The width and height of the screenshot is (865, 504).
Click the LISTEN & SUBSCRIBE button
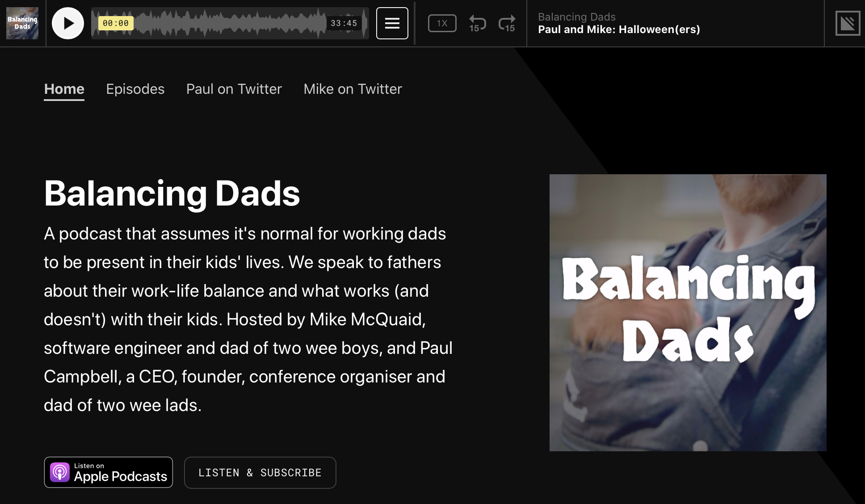[260, 473]
